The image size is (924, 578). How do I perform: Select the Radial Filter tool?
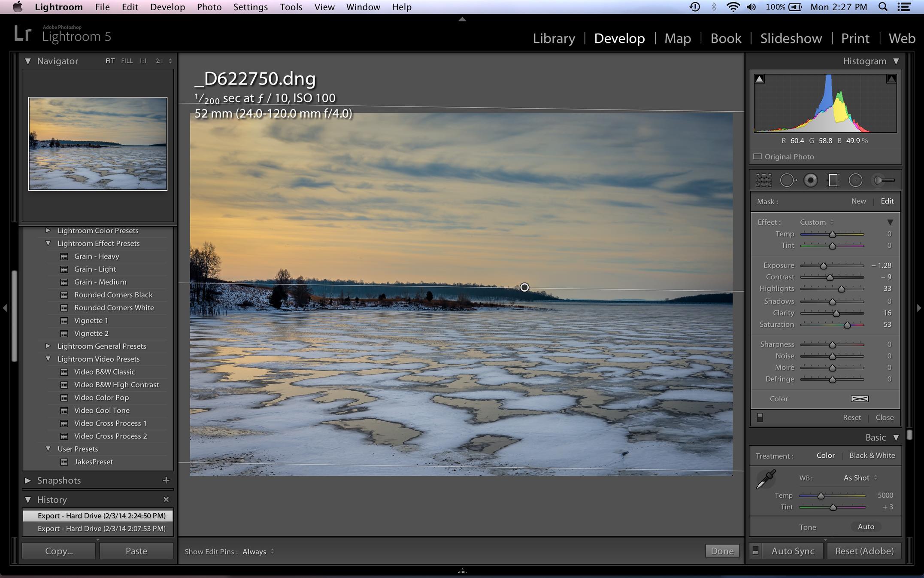pos(855,180)
